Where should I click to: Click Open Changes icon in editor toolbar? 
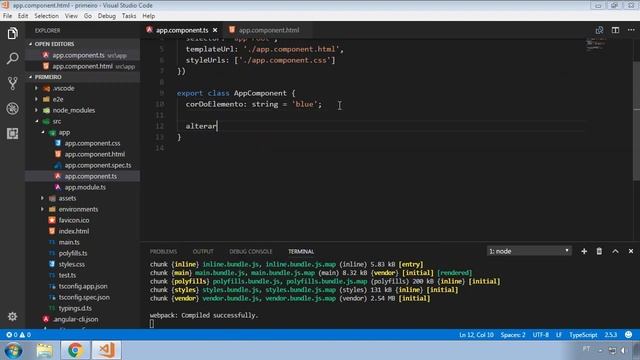click(599, 30)
